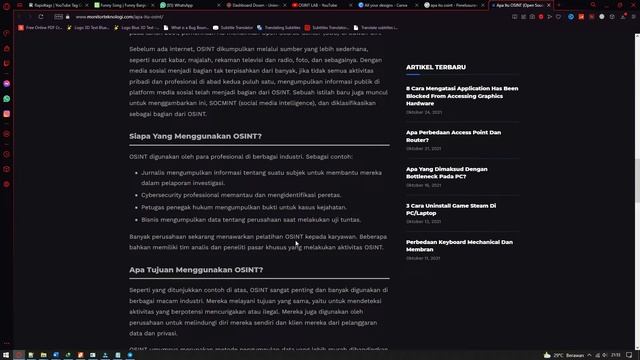This screenshot has width=640, height=360.
Task: Open a new tab with plus button
Action: point(559,5)
